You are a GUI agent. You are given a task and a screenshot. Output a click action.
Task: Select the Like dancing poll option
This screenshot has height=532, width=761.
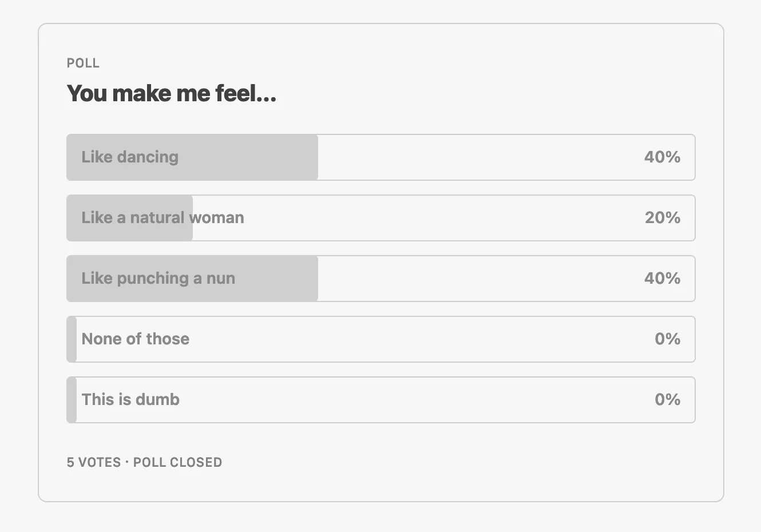381,157
